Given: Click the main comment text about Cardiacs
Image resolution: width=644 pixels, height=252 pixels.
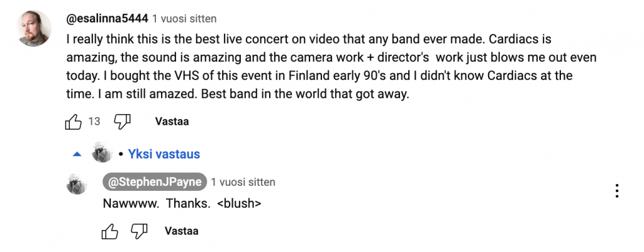Looking at the screenshot, I should (x=327, y=57).
